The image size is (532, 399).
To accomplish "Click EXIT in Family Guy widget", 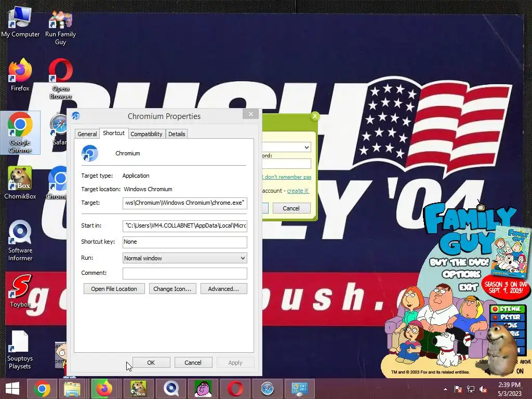I will (468, 287).
